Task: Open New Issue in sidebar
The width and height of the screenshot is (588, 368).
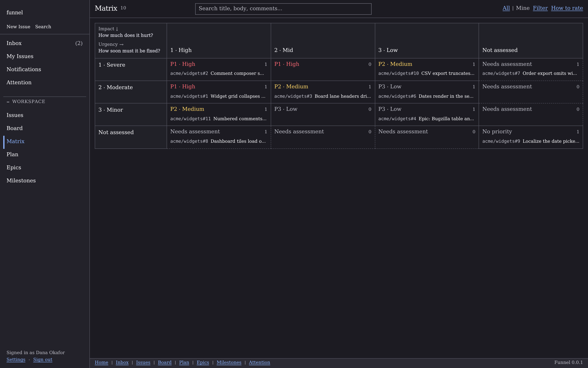Action: [18, 27]
